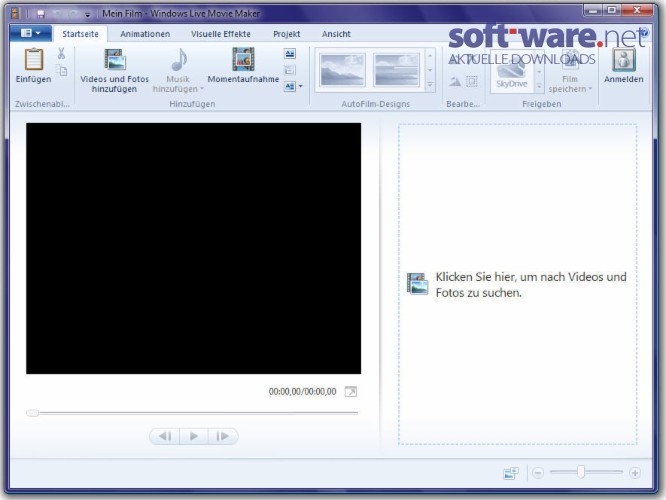The width and height of the screenshot is (666, 500).
Task: Click the zoom slider handle
Action: pos(581,472)
